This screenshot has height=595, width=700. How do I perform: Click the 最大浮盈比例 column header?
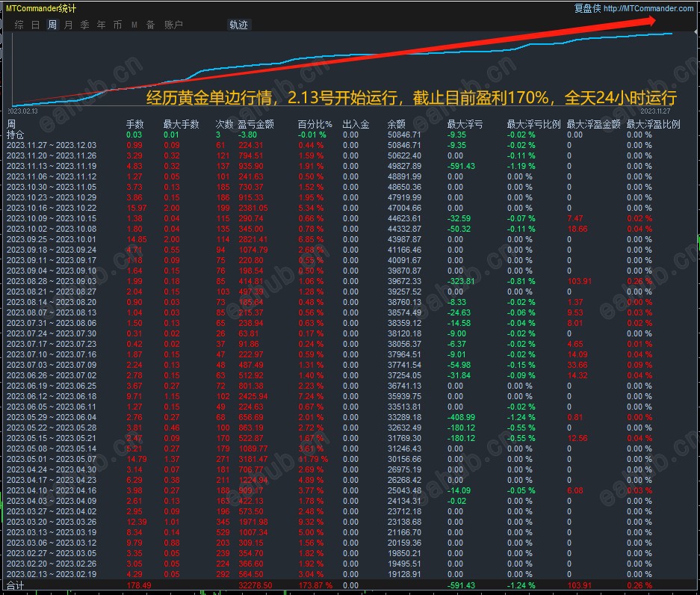(x=653, y=124)
